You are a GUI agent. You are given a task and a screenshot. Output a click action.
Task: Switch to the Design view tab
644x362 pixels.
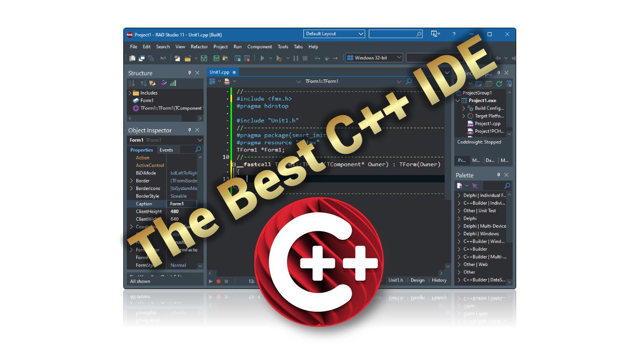click(x=418, y=281)
